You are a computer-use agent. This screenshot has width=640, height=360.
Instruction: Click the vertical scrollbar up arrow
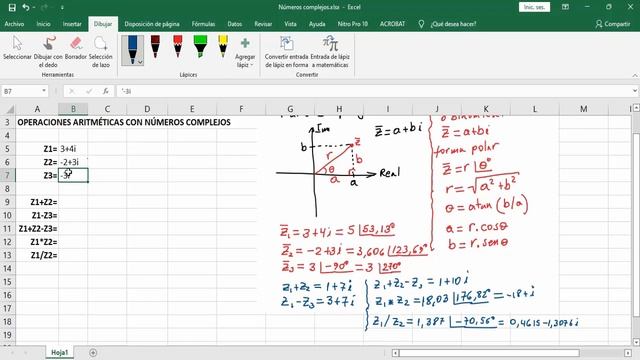pos(636,108)
